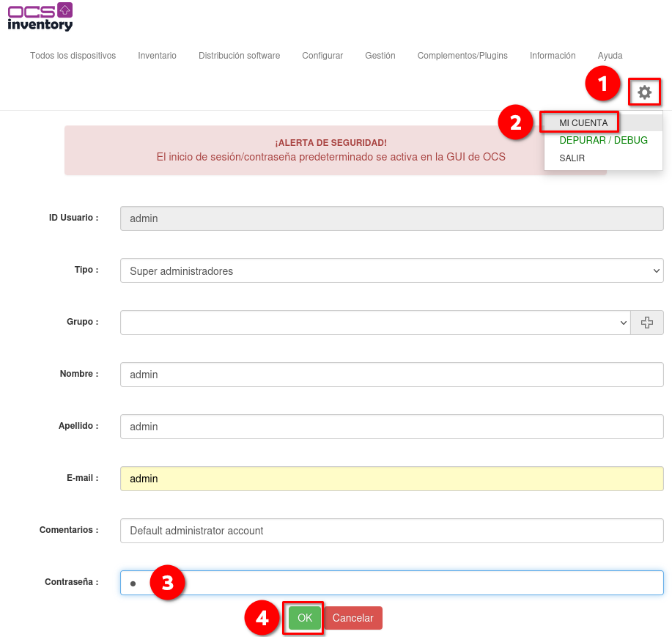Screen dimensions: 672x637
Task: Choose DEPURAR / DEBUG option
Action: point(603,140)
